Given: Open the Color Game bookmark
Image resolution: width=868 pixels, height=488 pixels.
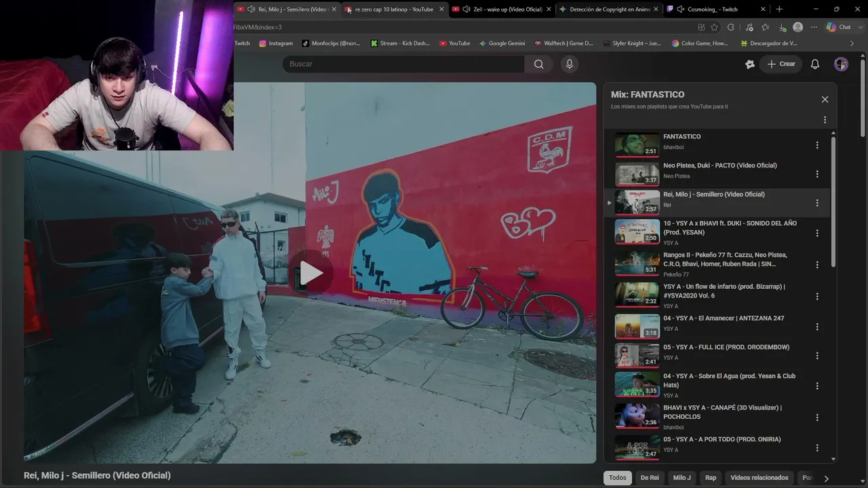Looking at the screenshot, I should 701,43.
